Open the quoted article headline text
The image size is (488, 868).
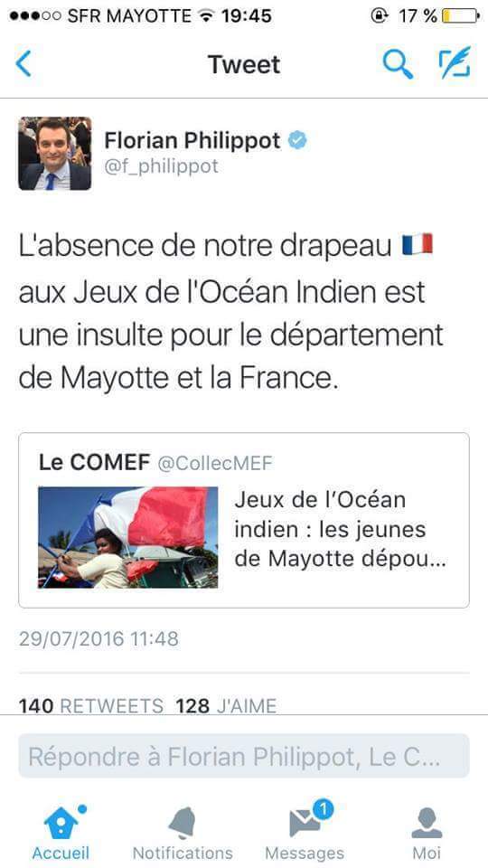[340, 529]
